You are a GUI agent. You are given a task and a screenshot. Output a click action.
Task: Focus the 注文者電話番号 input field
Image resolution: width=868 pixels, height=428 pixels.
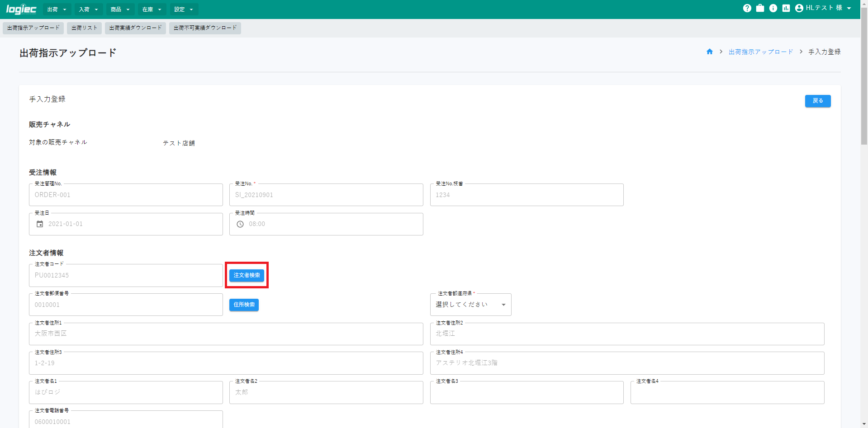click(x=126, y=419)
